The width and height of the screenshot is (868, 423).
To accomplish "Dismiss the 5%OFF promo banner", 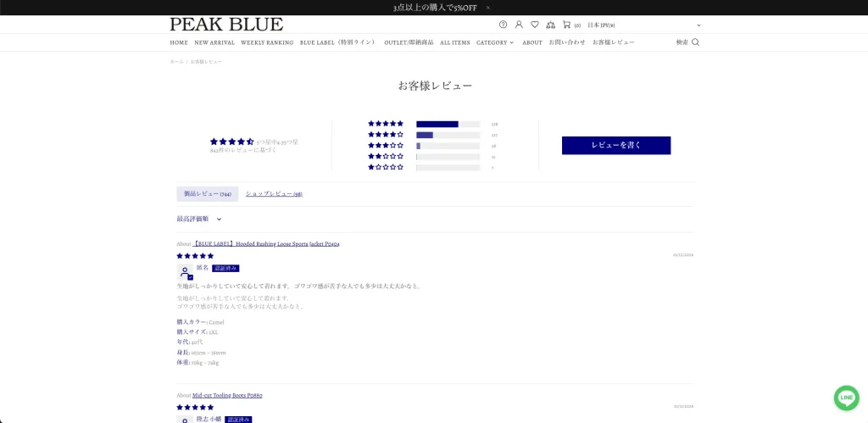I will click(x=488, y=8).
